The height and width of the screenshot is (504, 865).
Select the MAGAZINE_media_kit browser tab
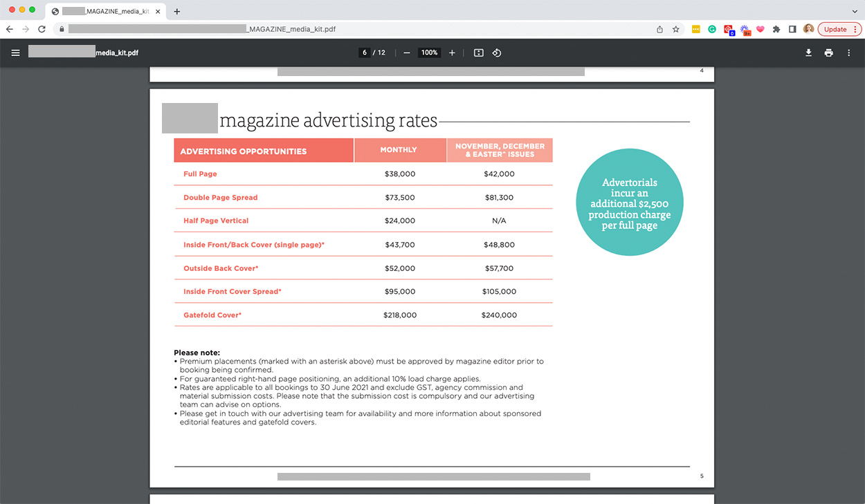tap(107, 11)
